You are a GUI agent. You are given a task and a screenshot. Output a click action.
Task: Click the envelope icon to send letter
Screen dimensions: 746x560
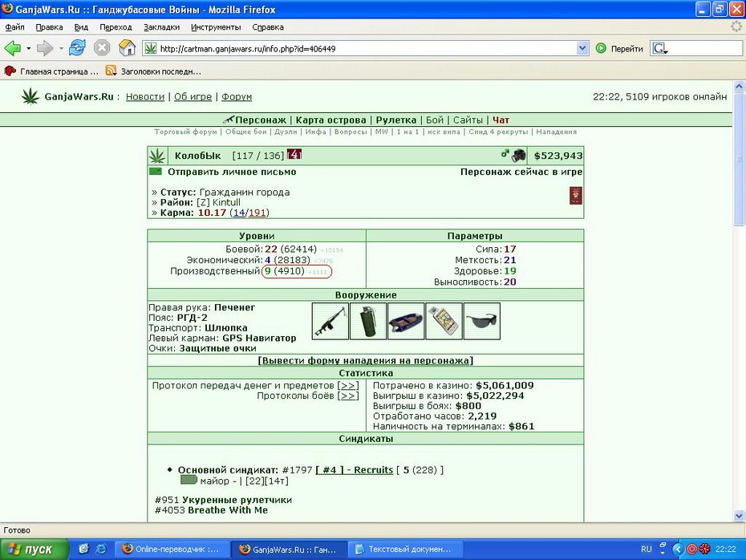click(x=156, y=172)
